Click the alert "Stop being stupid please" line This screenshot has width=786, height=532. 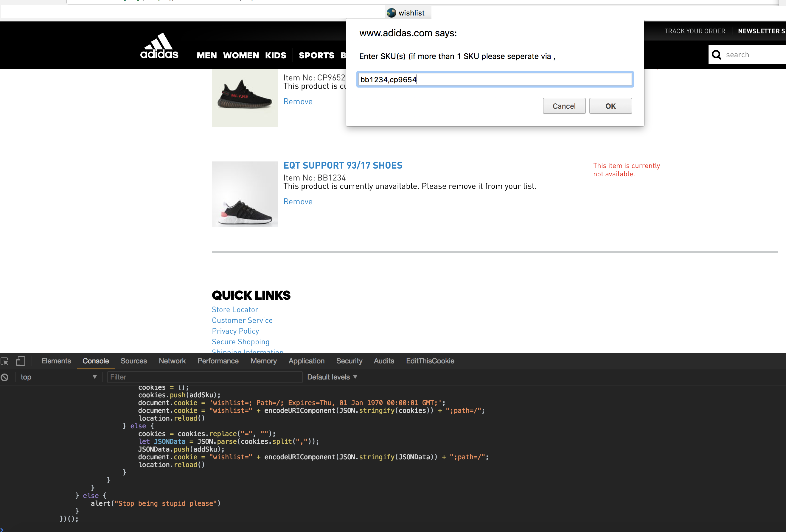tap(155, 504)
